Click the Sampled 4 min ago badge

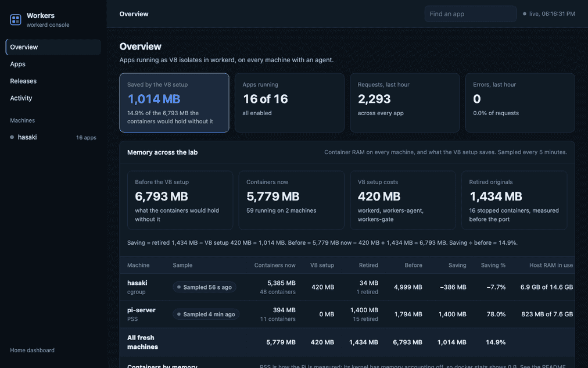(x=206, y=315)
